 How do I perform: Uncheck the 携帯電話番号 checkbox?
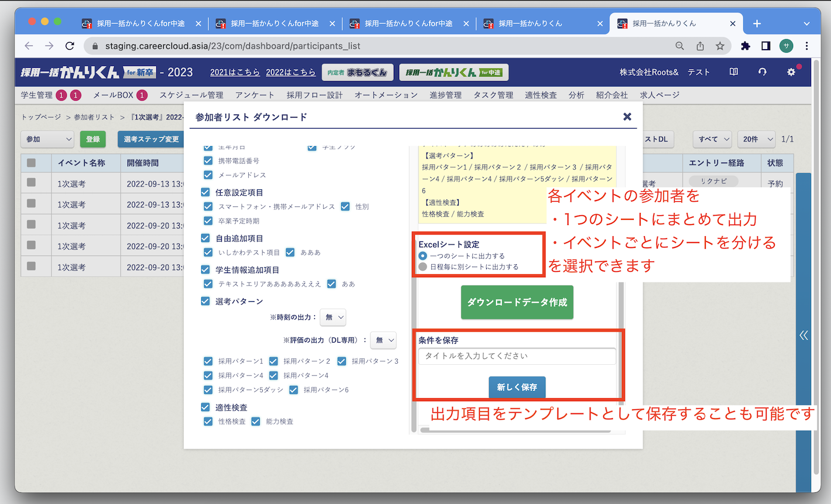pos(208,161)
